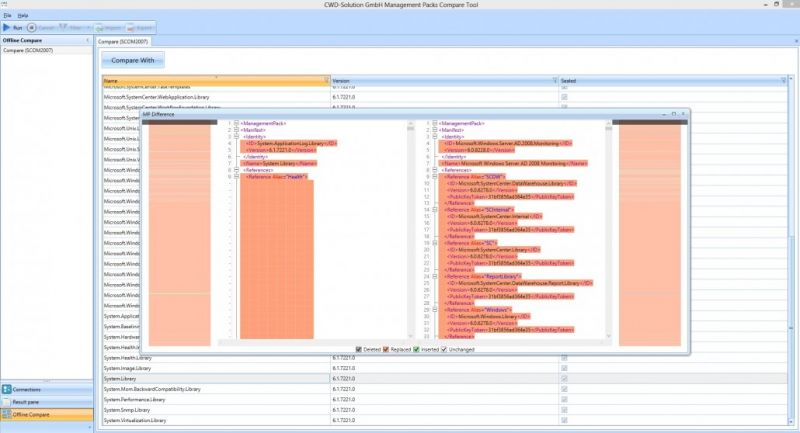800x433 pixels.
Task: Click the Name column filter icon
Action: 327,81
